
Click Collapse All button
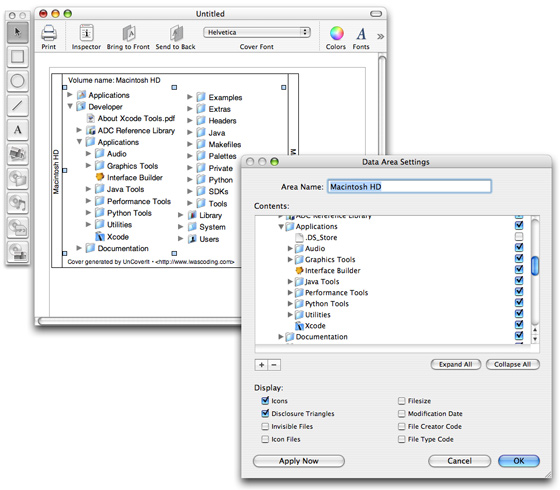click(512, 365)
